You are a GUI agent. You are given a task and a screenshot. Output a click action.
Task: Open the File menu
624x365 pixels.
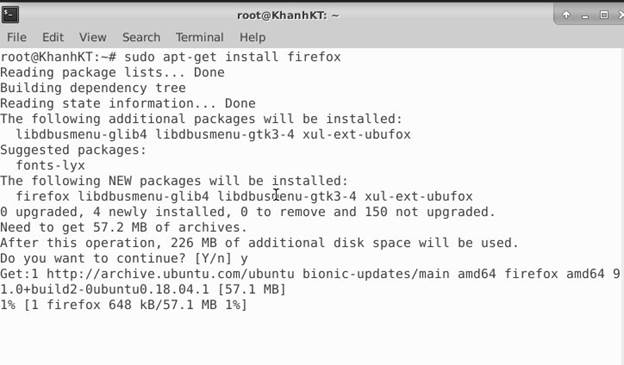point(17,37)
